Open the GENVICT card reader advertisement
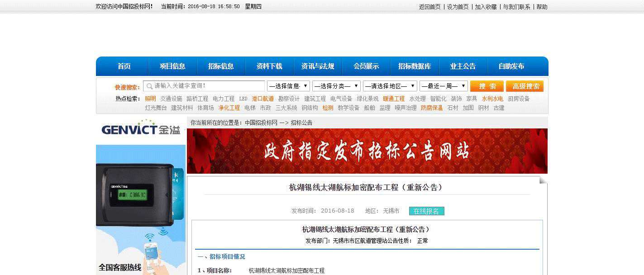Image resolution: width=644 pixels, height=275 pixels. coord(141,210)
